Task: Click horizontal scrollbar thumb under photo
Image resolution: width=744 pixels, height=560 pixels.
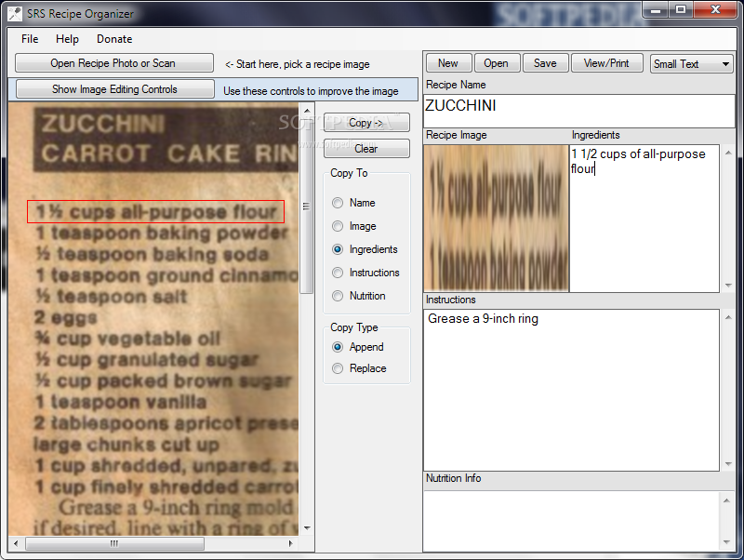Action: (x=114, y=544)
